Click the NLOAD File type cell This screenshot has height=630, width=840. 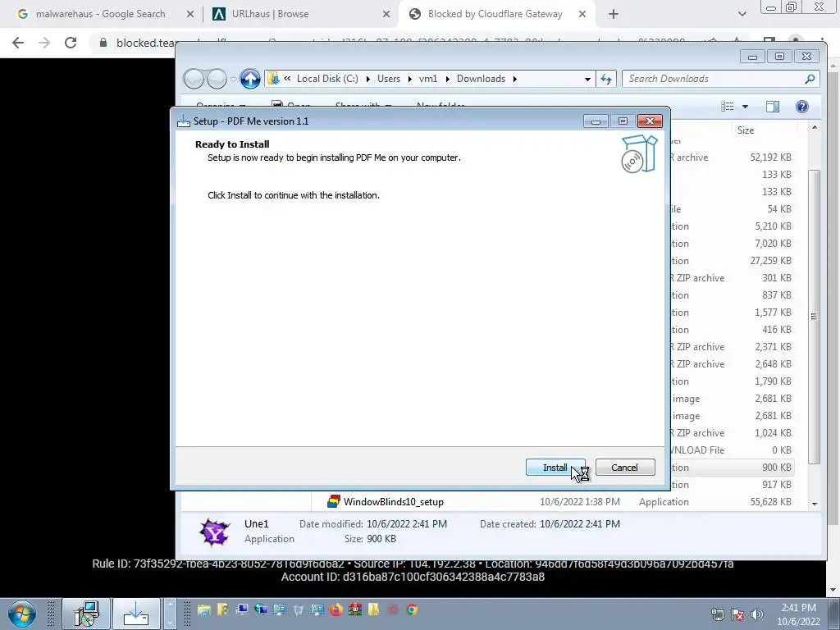[x=698, y=450]
